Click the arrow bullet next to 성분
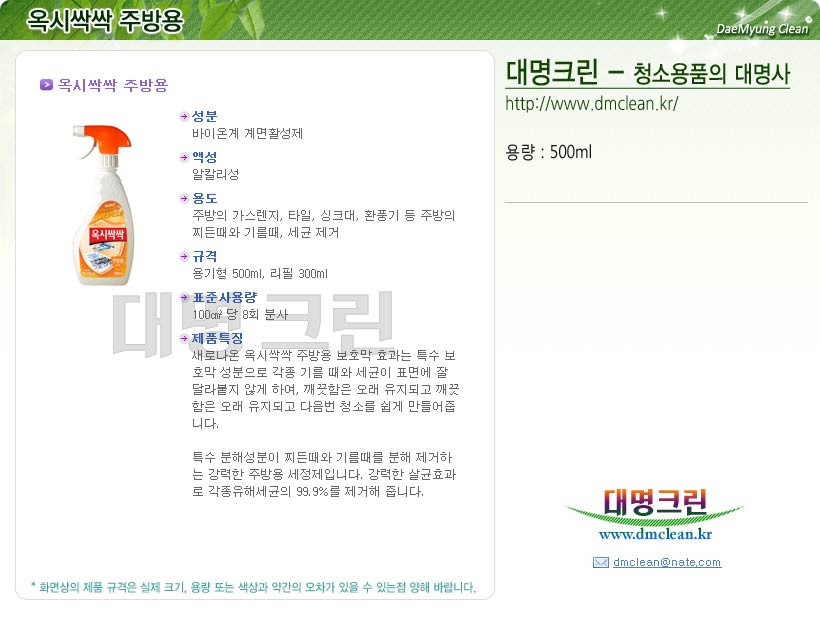Viewport: 820px width, 620px height. click(184, 116)
